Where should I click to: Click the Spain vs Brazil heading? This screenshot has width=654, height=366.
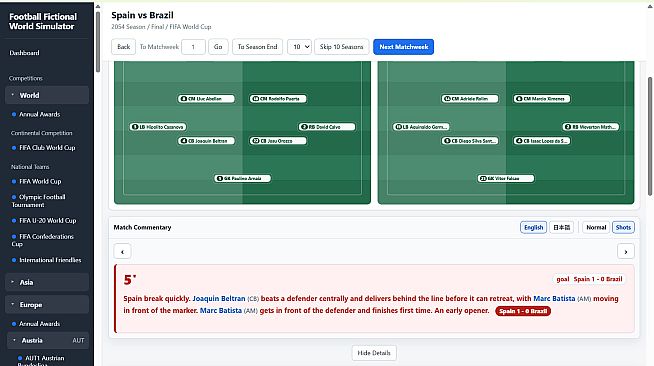coord(142,15)
